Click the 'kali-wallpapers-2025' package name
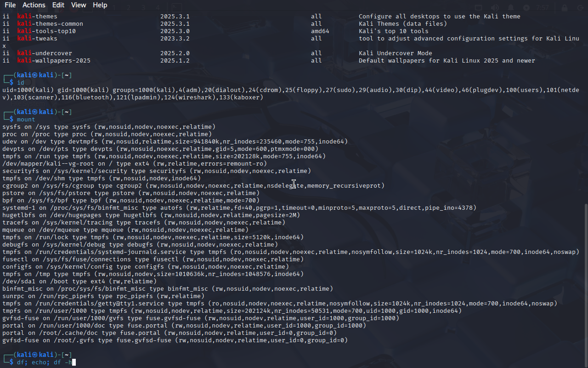The image size is (588, 368). (54, 61)
